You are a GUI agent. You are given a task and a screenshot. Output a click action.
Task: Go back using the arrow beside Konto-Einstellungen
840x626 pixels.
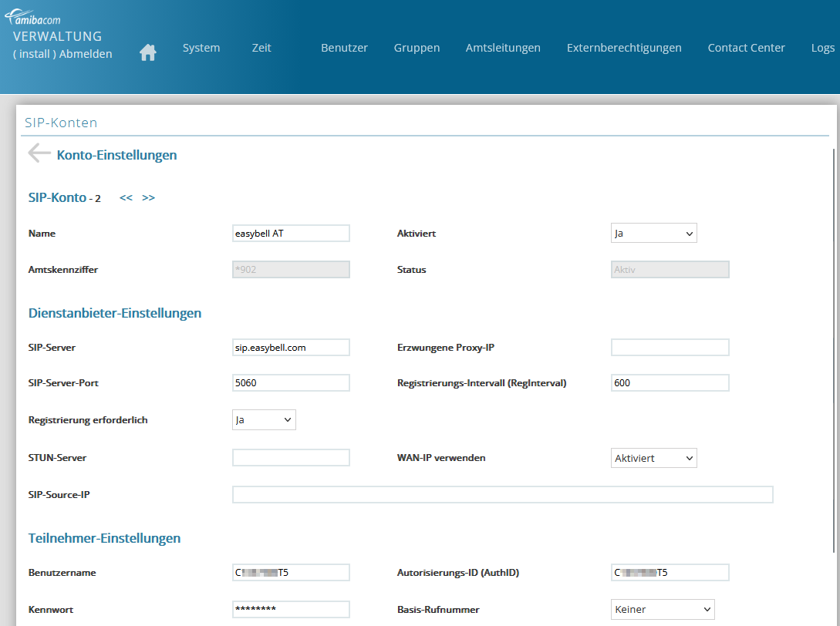point(39,153)
